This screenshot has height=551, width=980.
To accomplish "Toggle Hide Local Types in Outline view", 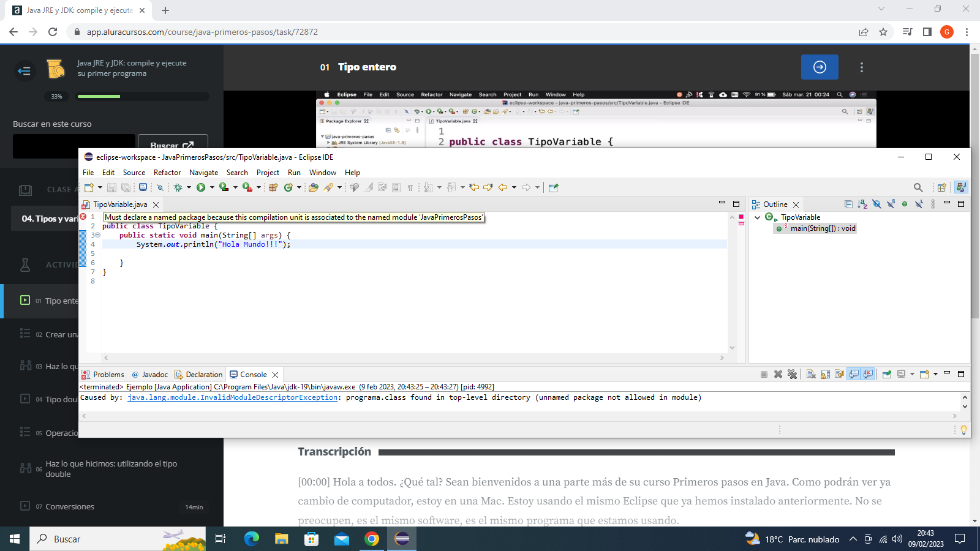I will (x=919, y=204).
